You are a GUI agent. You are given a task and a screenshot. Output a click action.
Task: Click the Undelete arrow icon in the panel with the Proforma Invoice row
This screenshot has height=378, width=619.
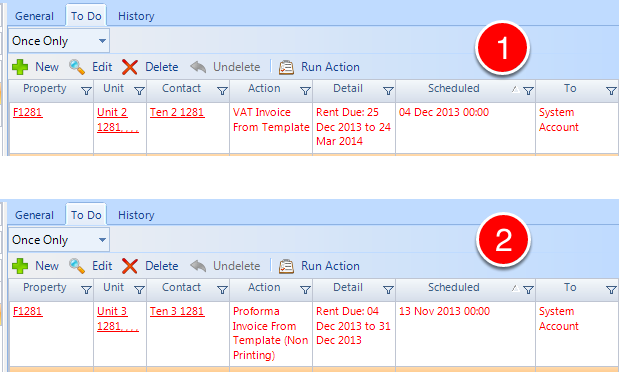pyautogui.click(x=198, y=266)
